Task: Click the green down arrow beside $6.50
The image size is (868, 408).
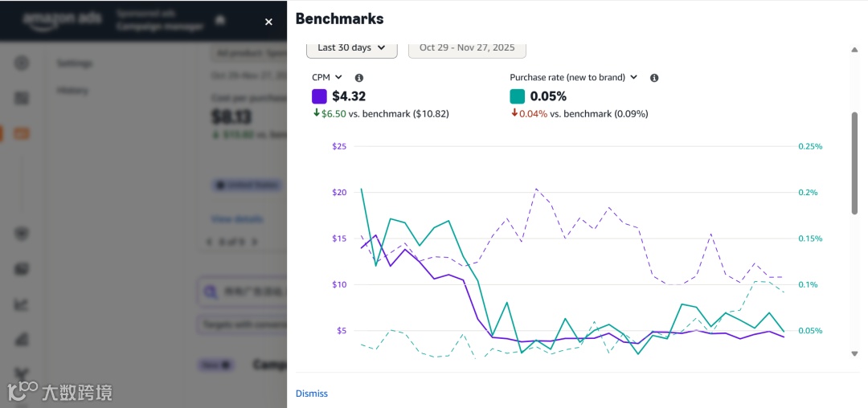Action: coord(316,113)
